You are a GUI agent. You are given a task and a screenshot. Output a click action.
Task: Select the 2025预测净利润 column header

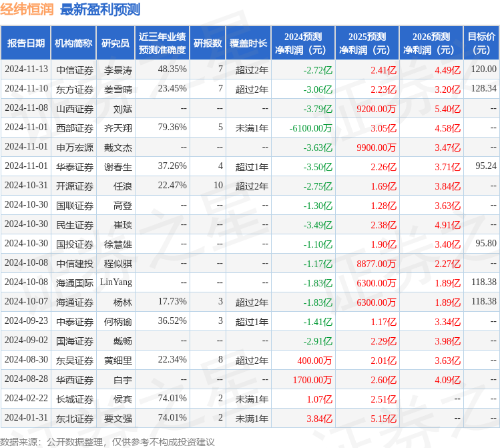click(x=366, y=43)
